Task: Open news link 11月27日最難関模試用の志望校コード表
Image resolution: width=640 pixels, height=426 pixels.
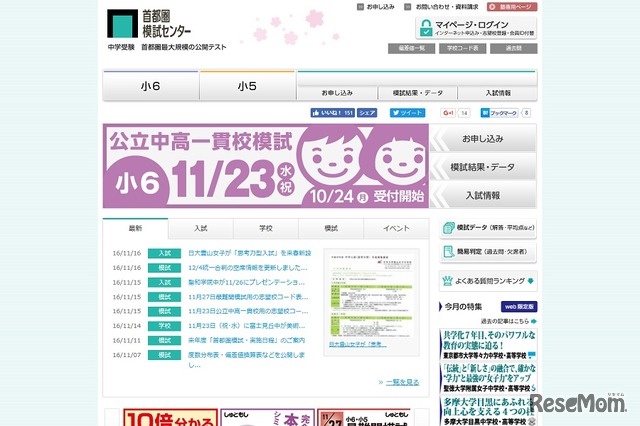Action: click(x=248, y=297)
